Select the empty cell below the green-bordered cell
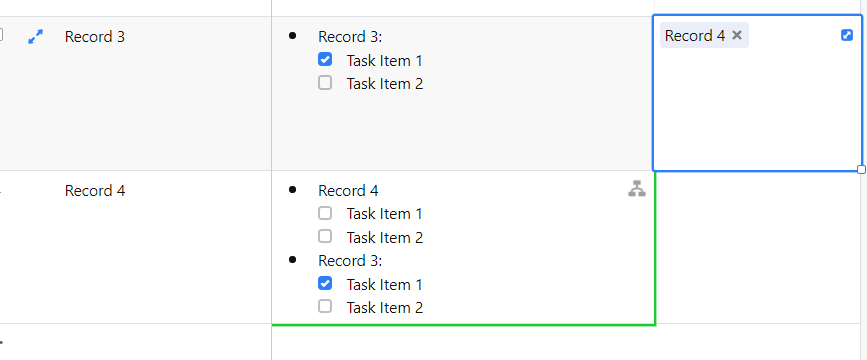This screenshot has width=867, height=360. click(463, 343)
